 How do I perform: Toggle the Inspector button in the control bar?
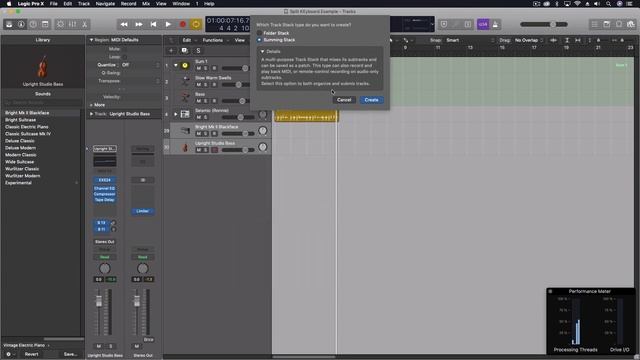21,24
